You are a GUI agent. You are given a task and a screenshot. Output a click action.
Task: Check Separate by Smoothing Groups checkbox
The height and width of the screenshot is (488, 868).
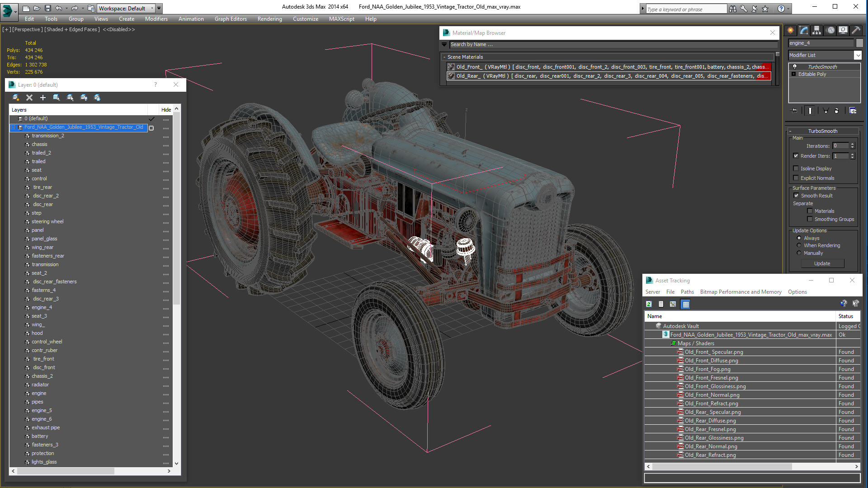[x=810, y=219]
